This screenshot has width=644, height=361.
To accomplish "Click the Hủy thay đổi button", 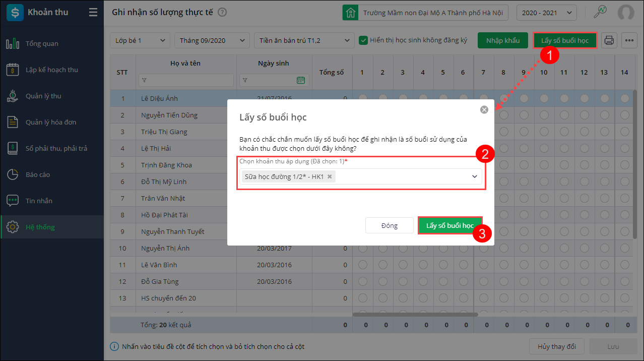I will tap(556, 347).
